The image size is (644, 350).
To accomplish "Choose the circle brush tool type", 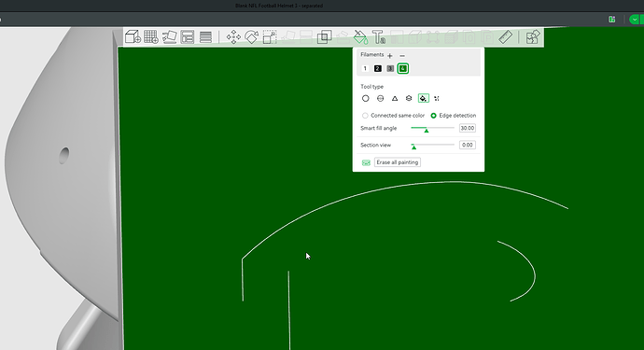I will [x=366, y=98].
